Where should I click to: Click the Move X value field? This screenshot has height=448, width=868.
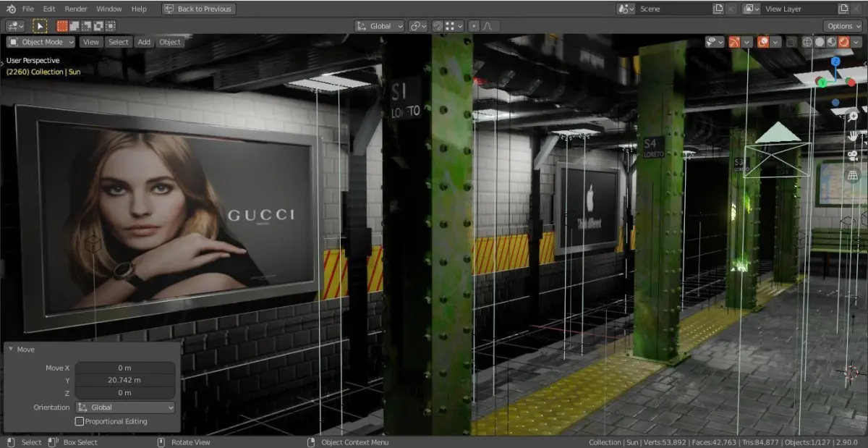(x=124, y=368)
